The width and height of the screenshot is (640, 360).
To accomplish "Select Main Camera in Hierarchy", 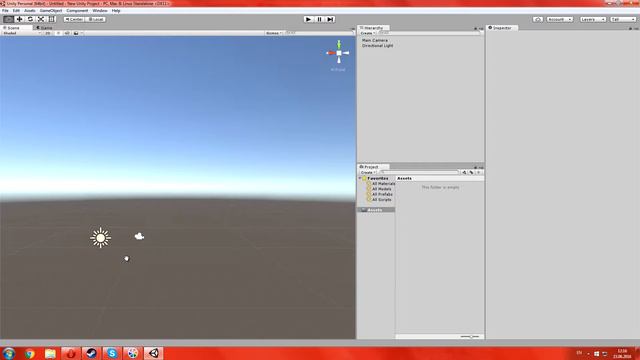I will (375, 40).
